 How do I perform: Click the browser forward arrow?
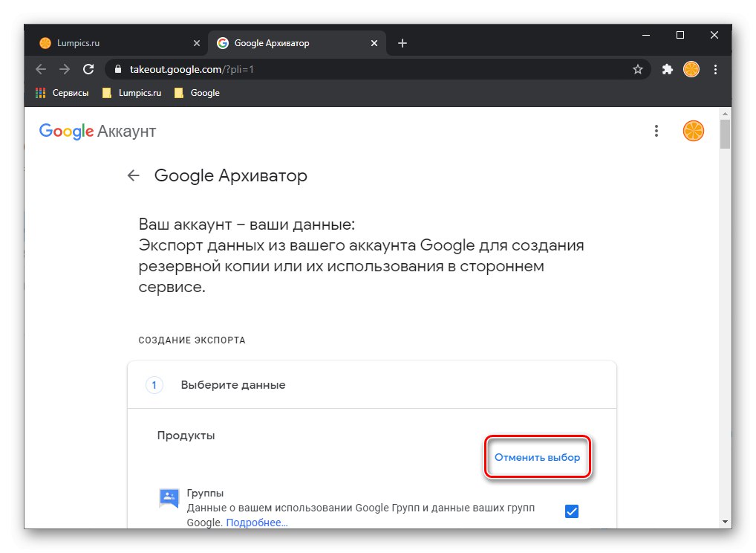[x=64, y=69]
